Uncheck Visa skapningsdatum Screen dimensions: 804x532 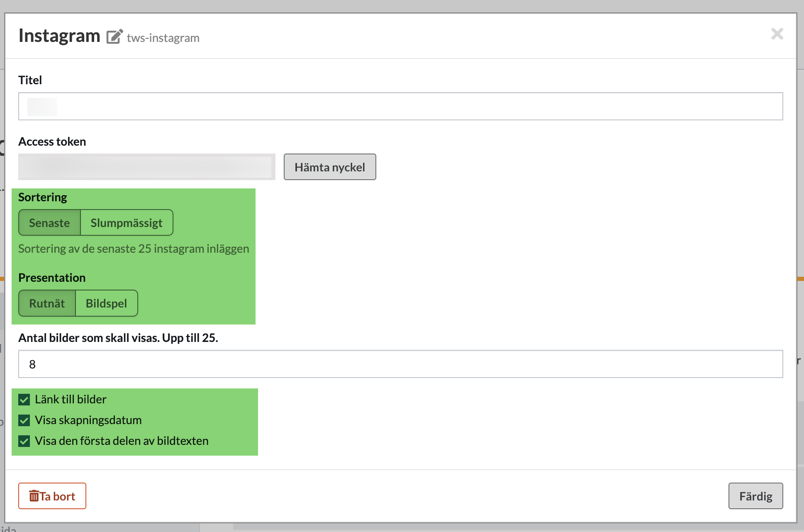click(24, 420)
